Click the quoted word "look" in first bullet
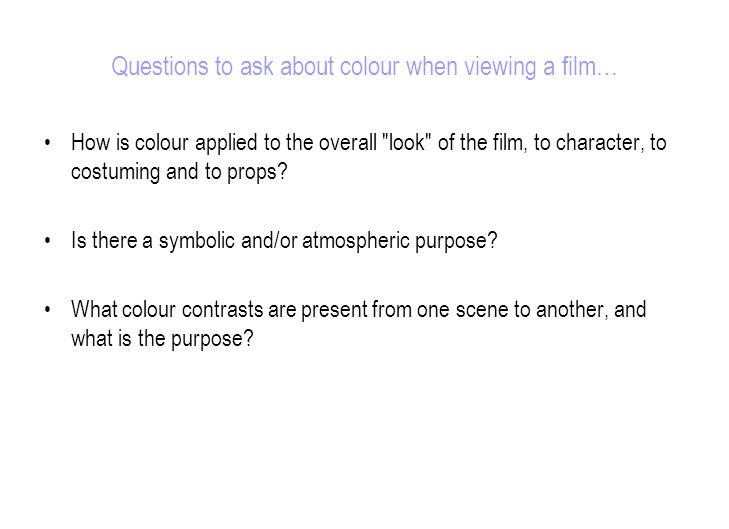The width and height of the screenshot is (729, 529). [406, 142]
